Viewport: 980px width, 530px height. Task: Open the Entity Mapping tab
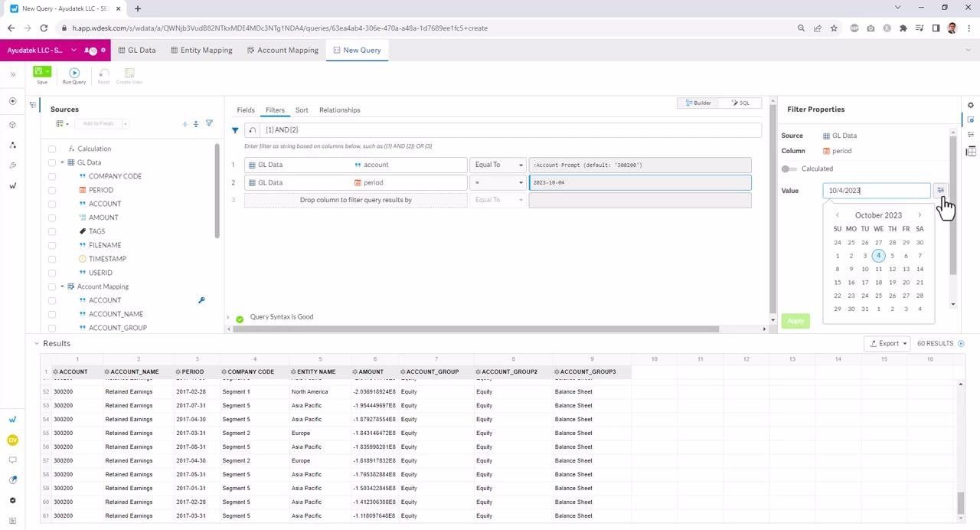(201, 51)
